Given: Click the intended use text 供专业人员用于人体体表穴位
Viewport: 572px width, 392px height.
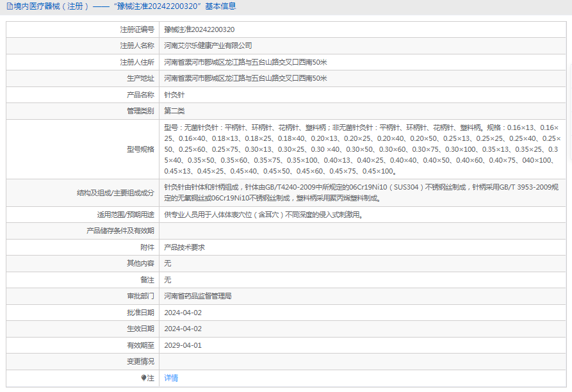Looking at the screenshot, I should click(x=264, y=215).
